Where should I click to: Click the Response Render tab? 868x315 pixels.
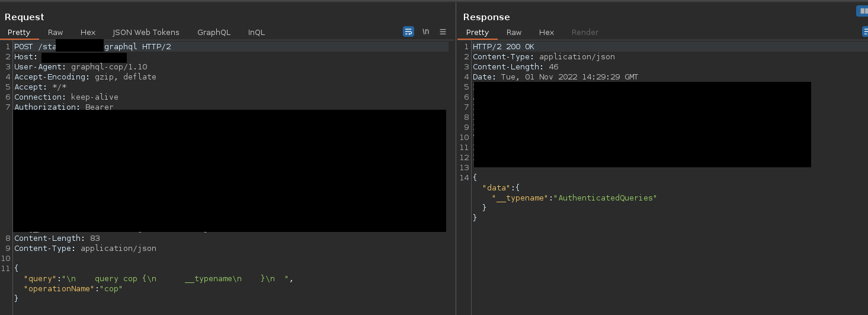(585, 33)
